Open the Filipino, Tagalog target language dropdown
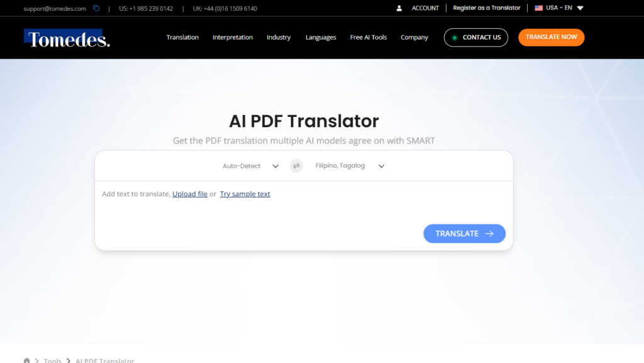Image resolution: width=644 pixels, height=363 pixels. (350, 166)
